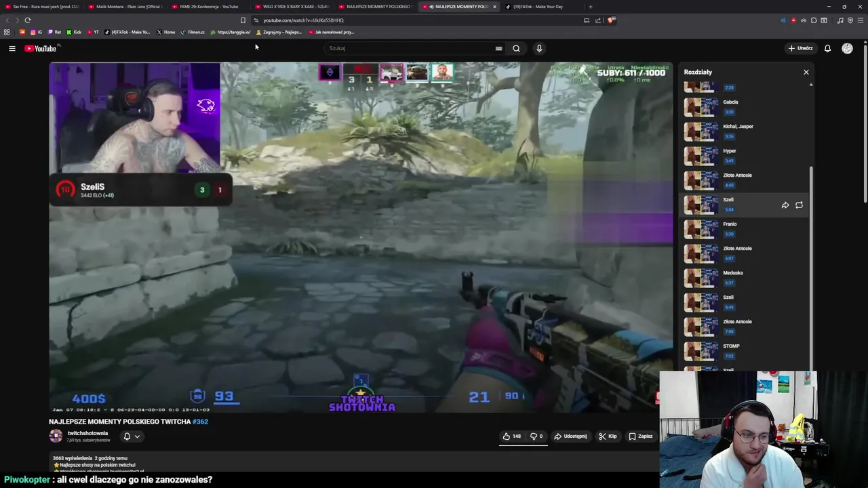Jump to the Gabcia chapter

746,106
